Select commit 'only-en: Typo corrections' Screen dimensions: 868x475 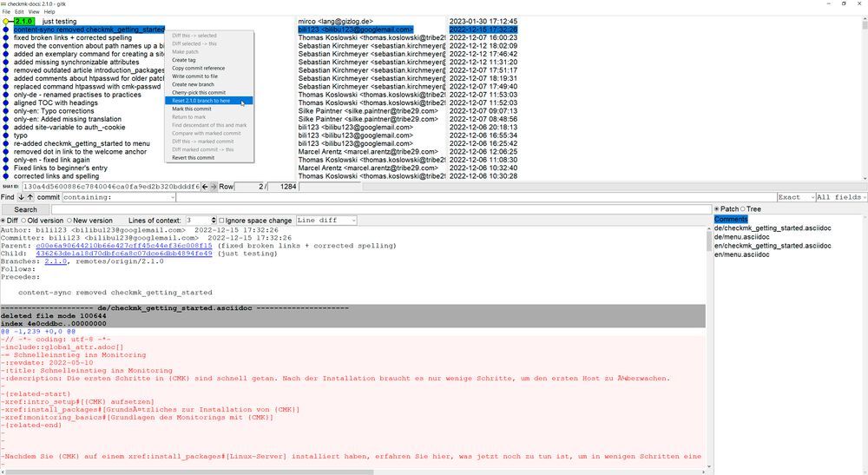[x=54, y=111]
